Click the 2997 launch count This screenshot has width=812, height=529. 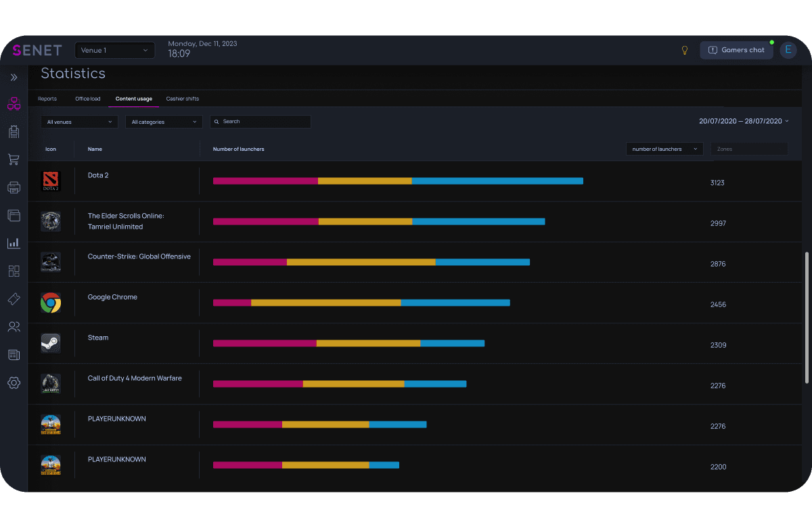point(718,223)
